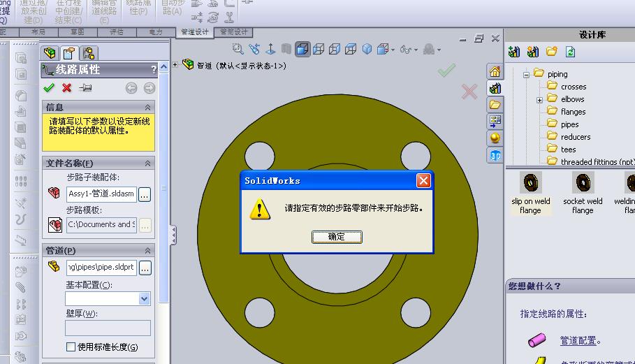Accept route properties with the green checkmark

[49, 87]
